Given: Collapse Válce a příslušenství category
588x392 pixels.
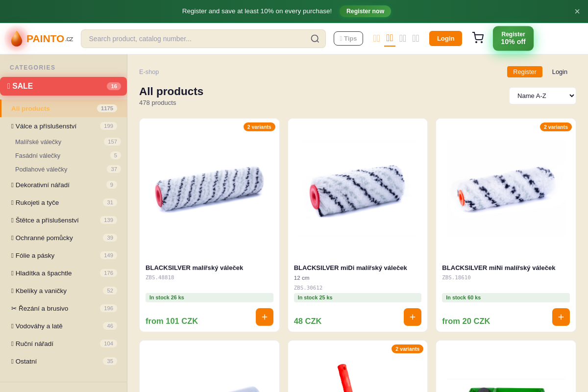Looking at the screenshot, I should click(64, 126).
